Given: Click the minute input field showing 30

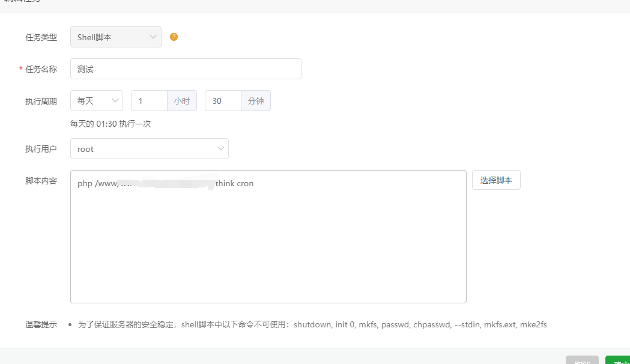Looking at the screenshot, I should pos(223,101).
